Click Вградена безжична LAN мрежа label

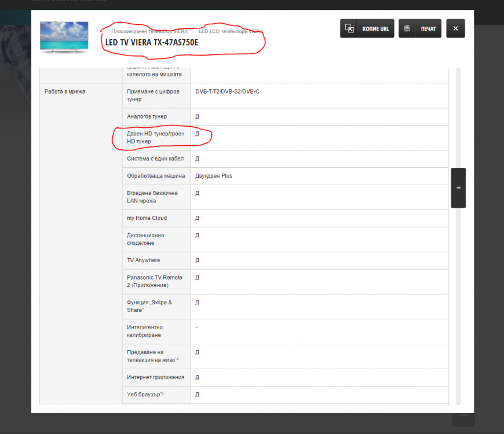click(x=152, y=197)
